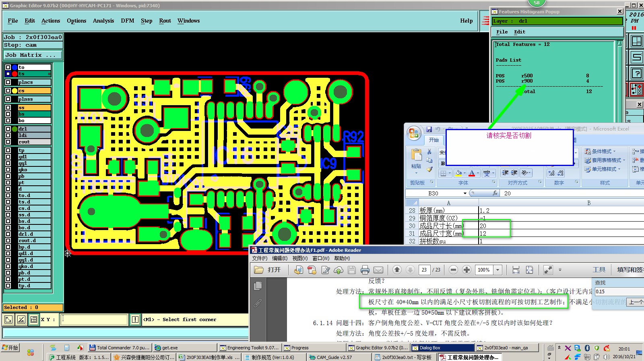Toggle the checkbox for layer cs
This screenshot has height=361, width=644.
click(8, 91)
